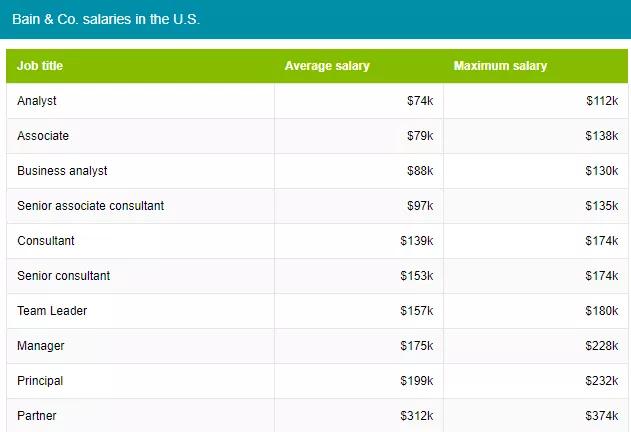Click the Manager job title cell
Image resolution: width=631 pixels, height=432 pixels.
[41, 346]
